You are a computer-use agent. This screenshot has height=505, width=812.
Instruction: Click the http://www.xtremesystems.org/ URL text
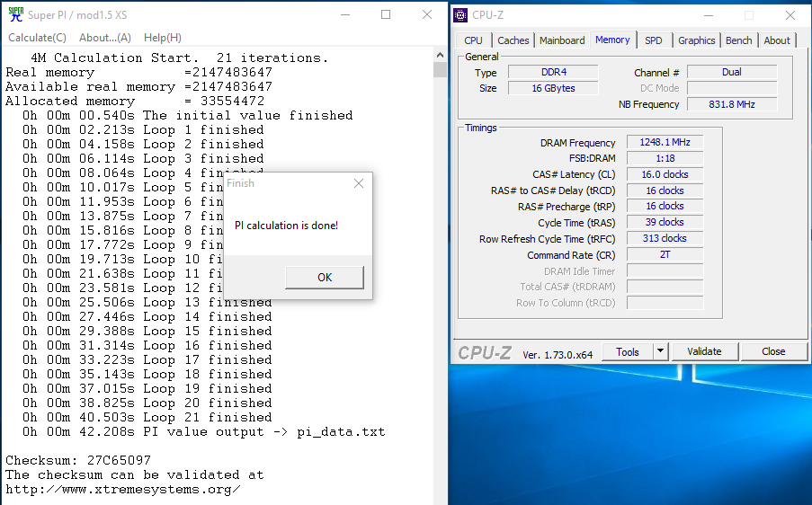(x=122, y=489)
